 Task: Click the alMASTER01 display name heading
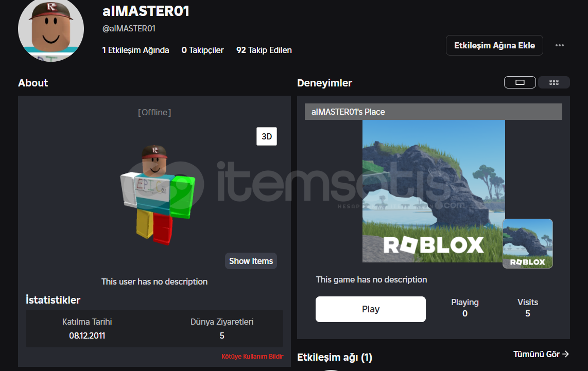146,11
